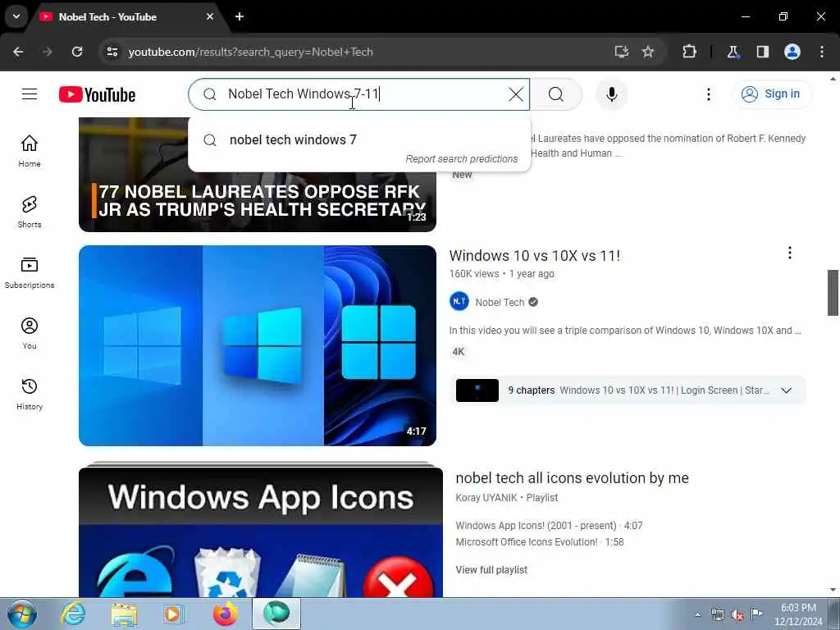The image size is (840, 630).
Task: Open the Chrome profile avatar
Action: coord(792,52)
